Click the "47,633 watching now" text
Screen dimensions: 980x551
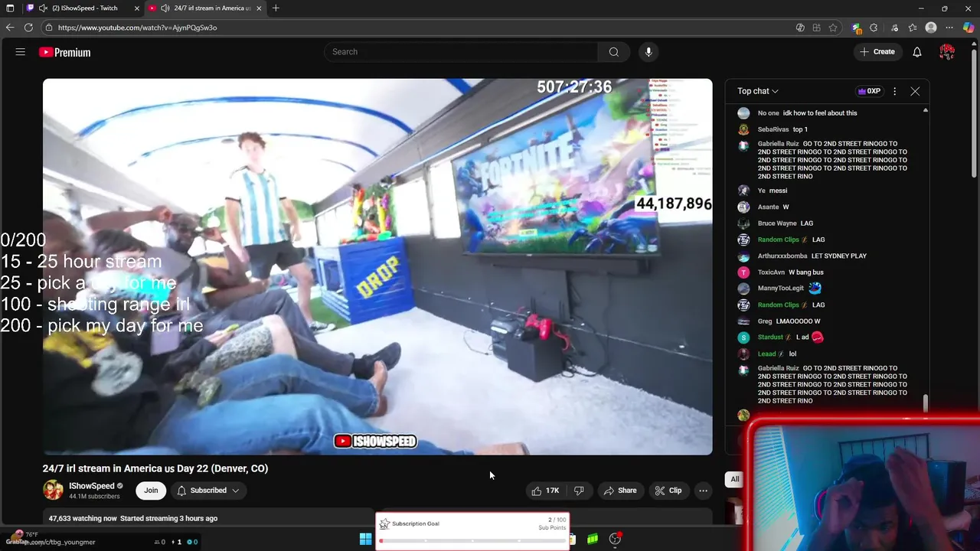point(83,518)
